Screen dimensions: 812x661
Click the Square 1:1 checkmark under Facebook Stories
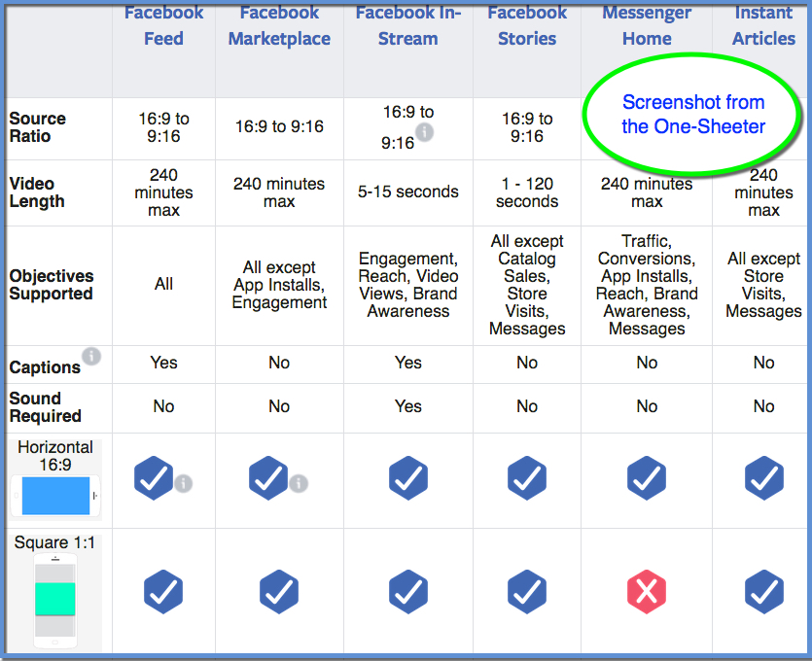[x=527, y=592]
